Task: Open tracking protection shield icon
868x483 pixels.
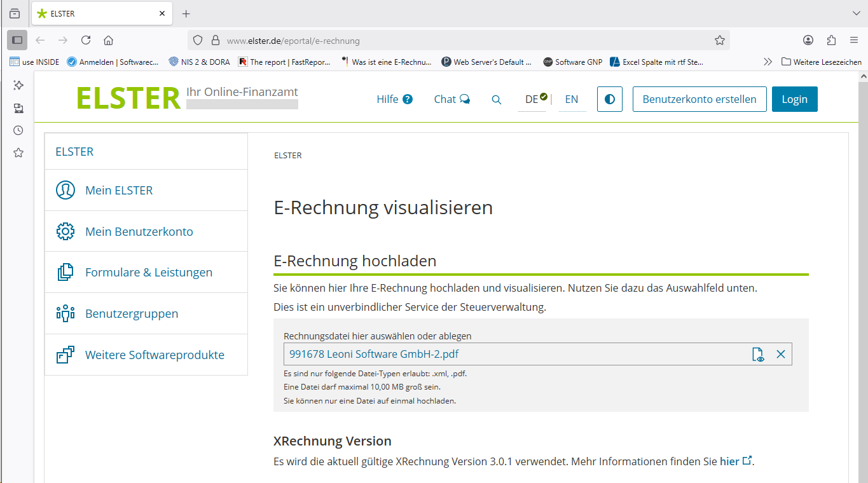Action: click(198, 40)
